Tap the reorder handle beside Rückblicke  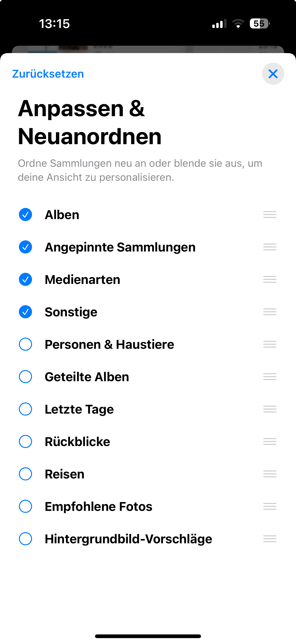coord(269,442)
